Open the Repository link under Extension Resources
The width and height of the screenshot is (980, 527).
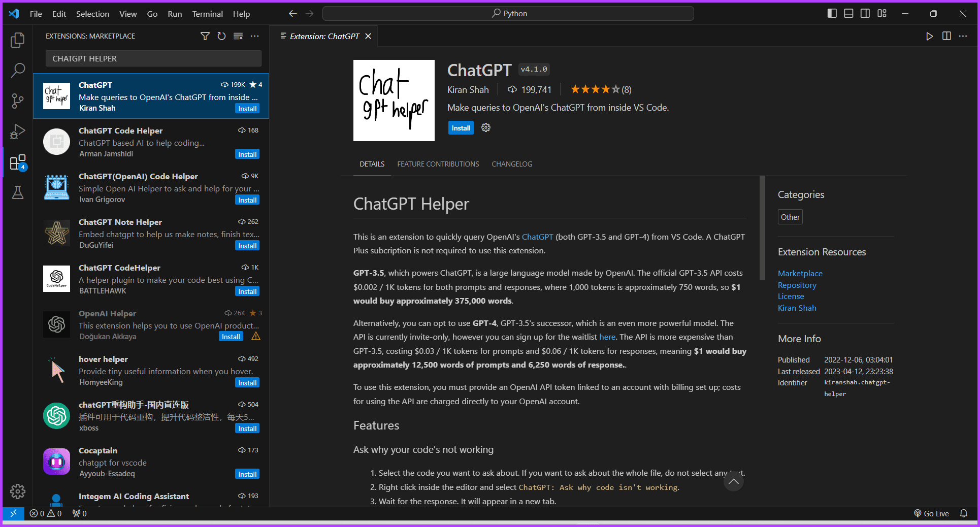click(797, 285)
